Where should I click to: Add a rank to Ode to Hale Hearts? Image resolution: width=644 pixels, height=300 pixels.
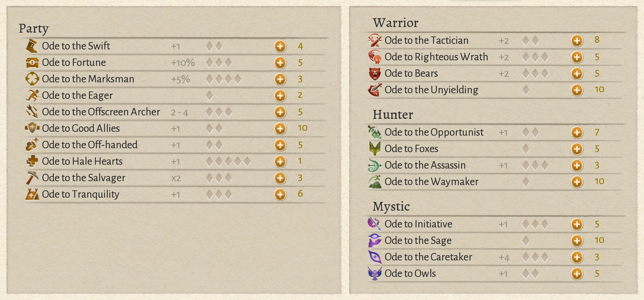click(x=280, y=162)
